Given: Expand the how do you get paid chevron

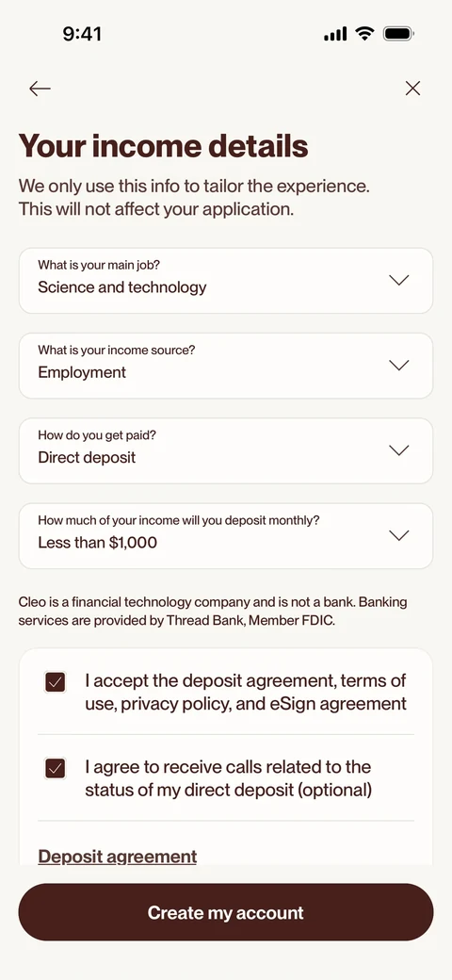Looking at the screenshot, I should point(399,450).
